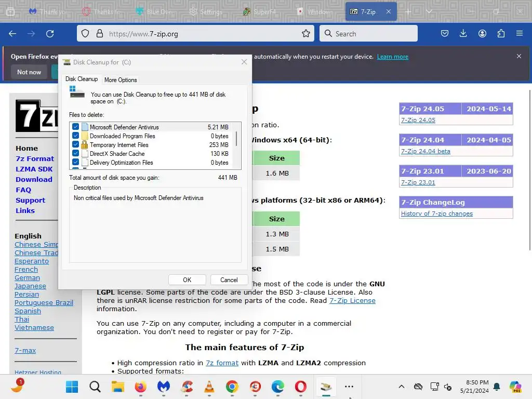532x399 pixels.
Task: Uncheck Microsoft Defender Antivirus
Action: click(x=75, y=127)
